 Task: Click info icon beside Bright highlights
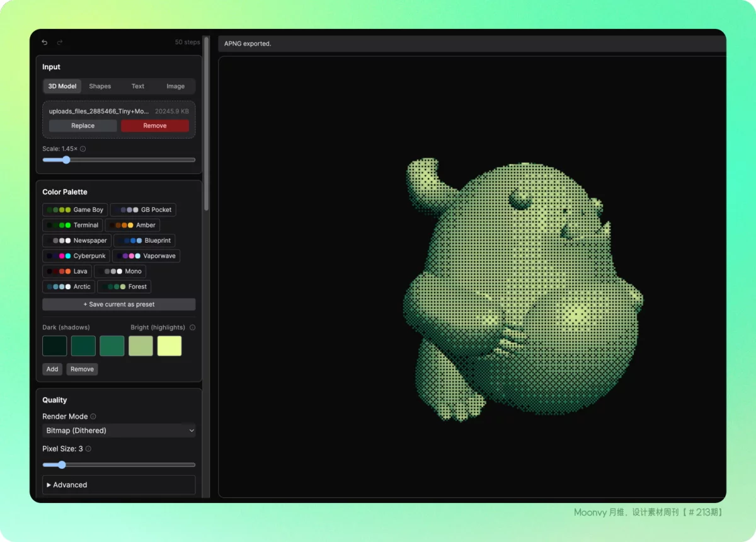(192, 328)
